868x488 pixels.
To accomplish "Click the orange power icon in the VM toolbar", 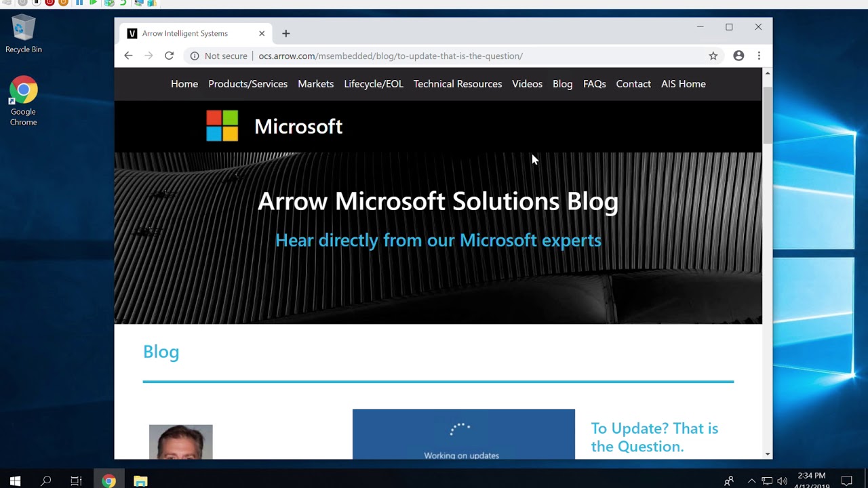I will [63, 3].
